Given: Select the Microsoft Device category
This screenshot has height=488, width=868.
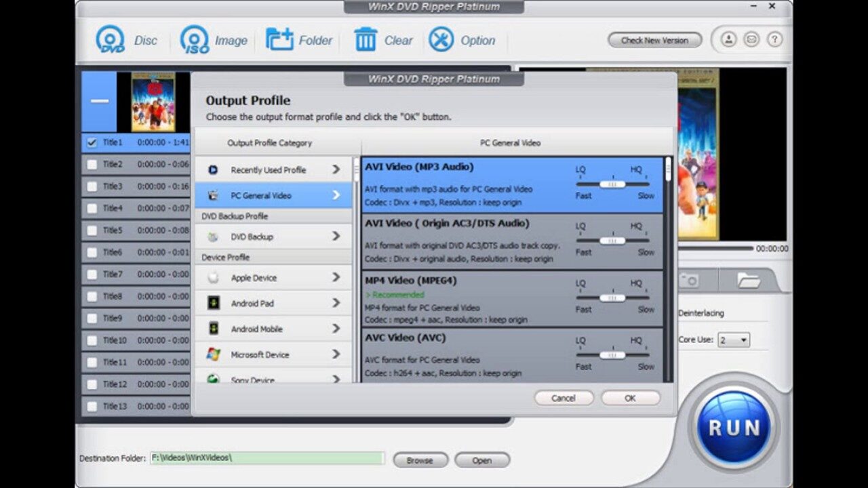Looking at the screenshot, I should [274, 354].
